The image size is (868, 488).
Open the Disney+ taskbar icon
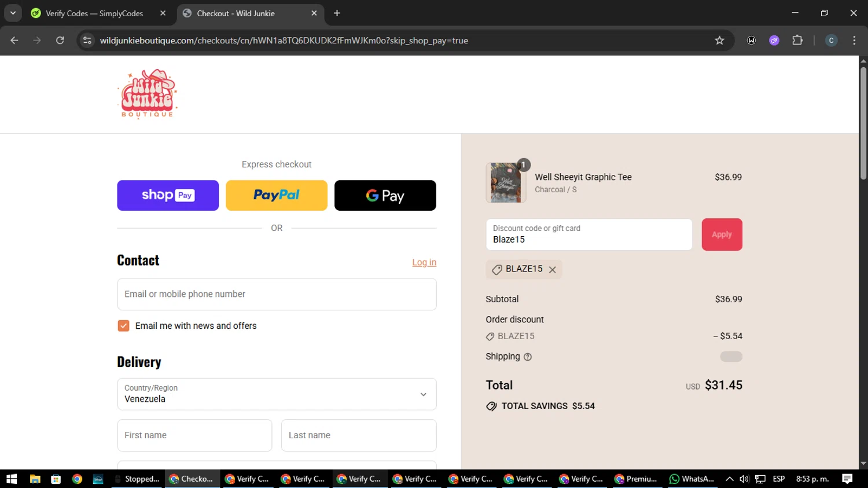[98, 479]
